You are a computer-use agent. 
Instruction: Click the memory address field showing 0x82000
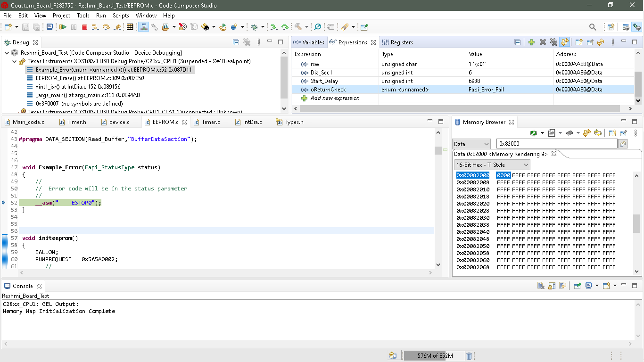click(x=556, y=144)
